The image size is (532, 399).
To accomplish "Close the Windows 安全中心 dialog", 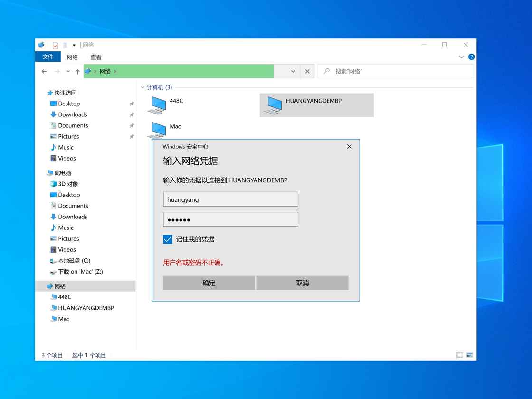I will tap(349, 147).
